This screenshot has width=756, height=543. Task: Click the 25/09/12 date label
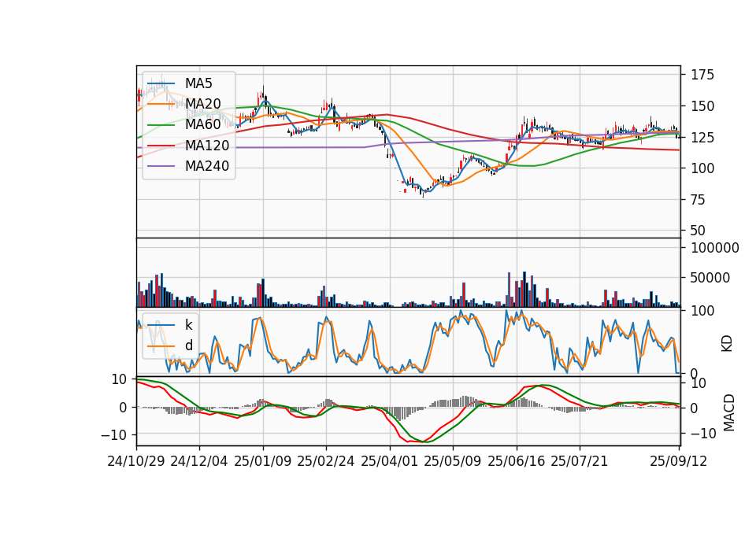click(678, 461)
